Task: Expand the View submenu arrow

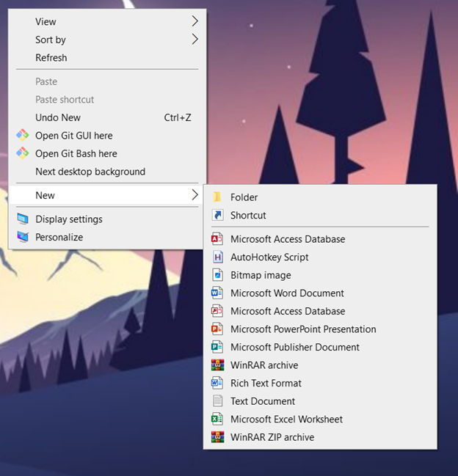Action: click(x=195, y=21)
